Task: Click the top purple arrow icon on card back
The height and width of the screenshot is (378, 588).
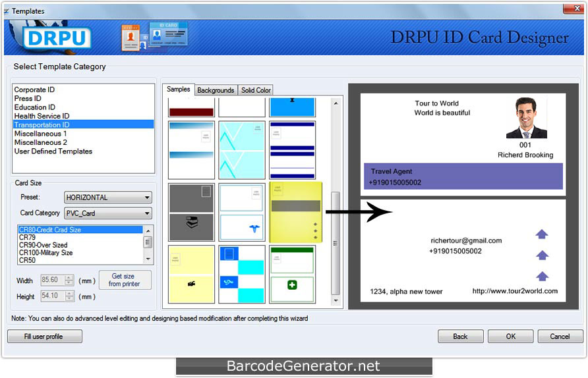Action: click(542, 234)
